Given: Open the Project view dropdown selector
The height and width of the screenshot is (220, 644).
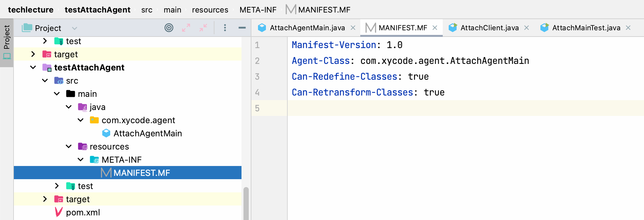Looking at the screenshot, I should 75,28.
